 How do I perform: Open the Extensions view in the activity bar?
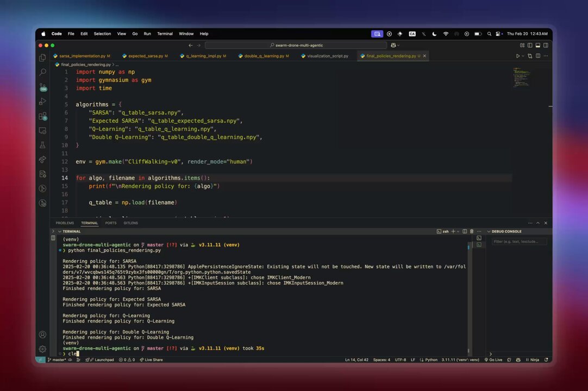(43, 116)
